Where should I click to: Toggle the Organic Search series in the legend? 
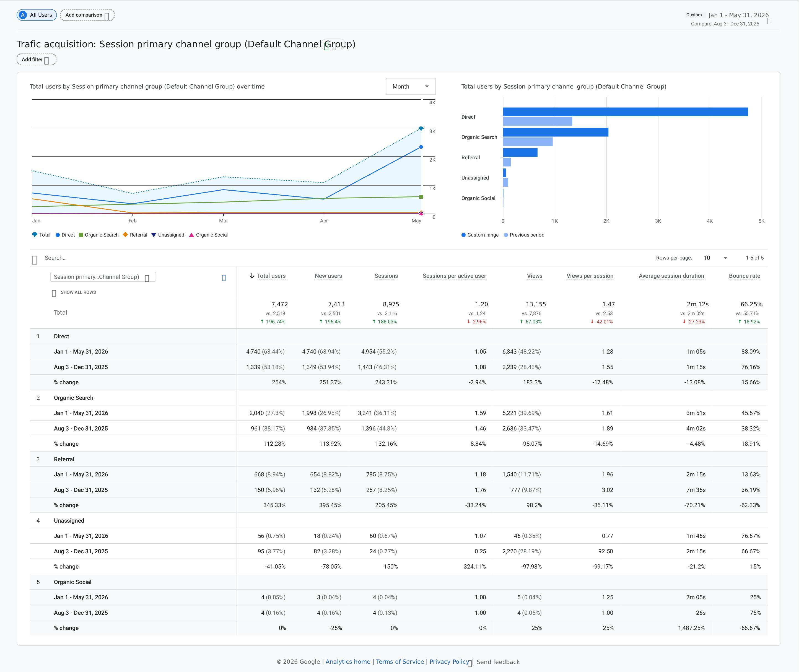coord(99,235)
